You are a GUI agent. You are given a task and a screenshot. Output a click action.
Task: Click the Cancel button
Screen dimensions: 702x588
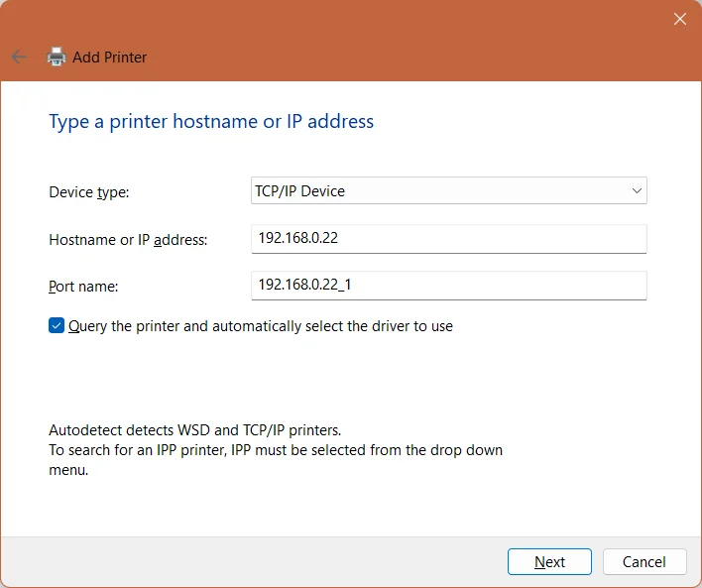click(644, 561)
